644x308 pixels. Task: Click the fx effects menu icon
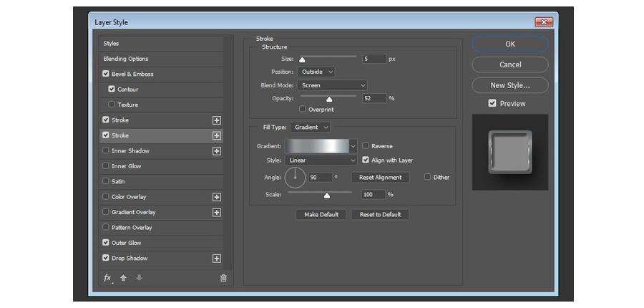pyautogui.click(x=107, y=278)
